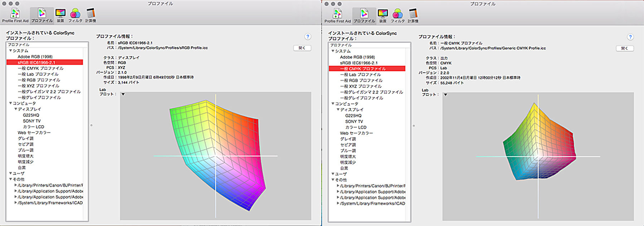
Task: Toggle the ユーザ group triangle in the left window
Action: click(10, 173)
